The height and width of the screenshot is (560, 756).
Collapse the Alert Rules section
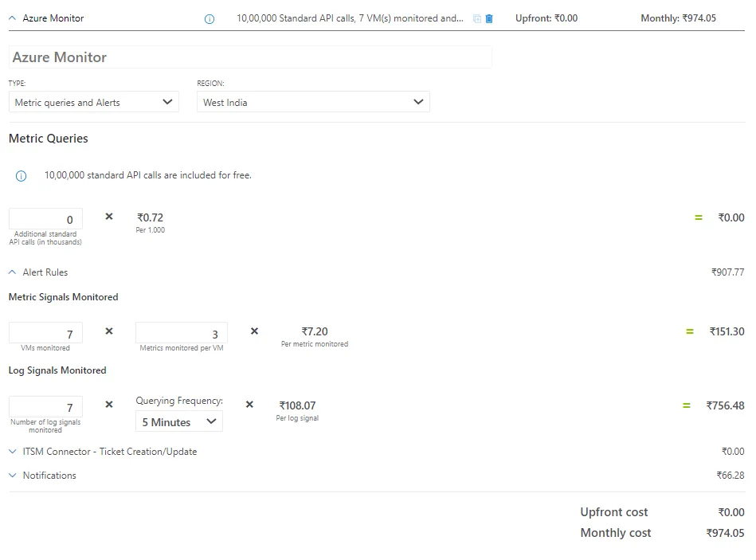point(11,271)
